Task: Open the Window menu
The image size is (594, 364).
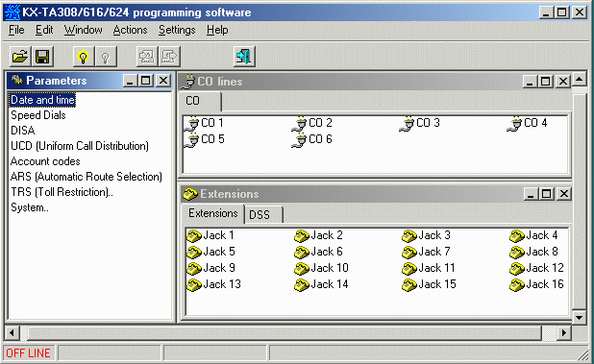Action: pos(83,30)
